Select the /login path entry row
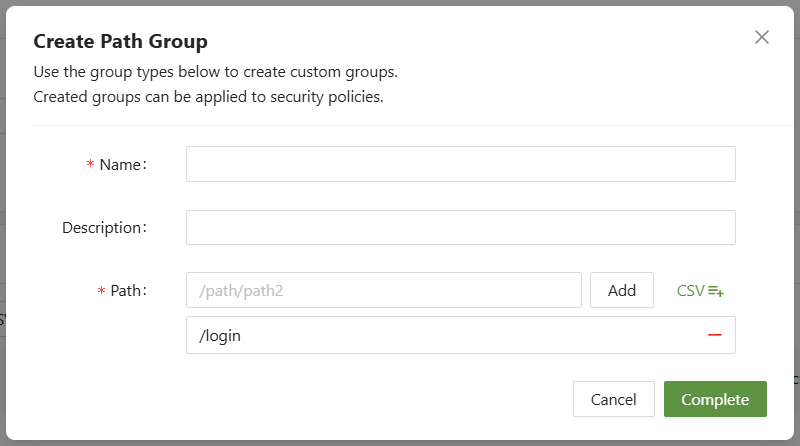 [x=440, y=336]
